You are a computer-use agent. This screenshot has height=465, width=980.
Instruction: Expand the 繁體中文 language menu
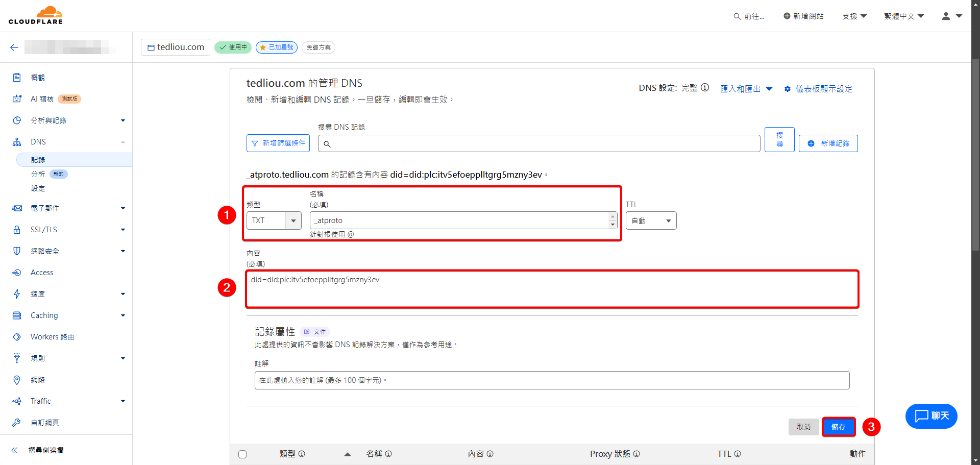(904, 16)
